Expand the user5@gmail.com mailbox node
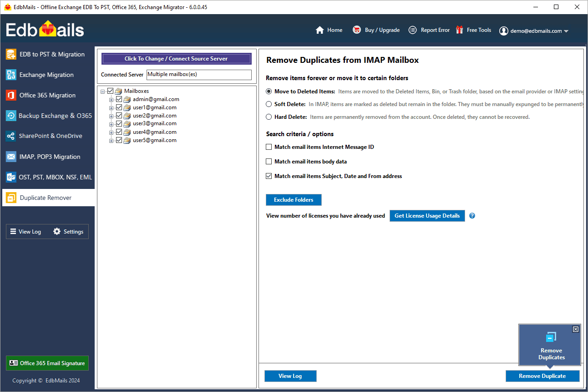 pyautogui.click(x=111, y=141)
